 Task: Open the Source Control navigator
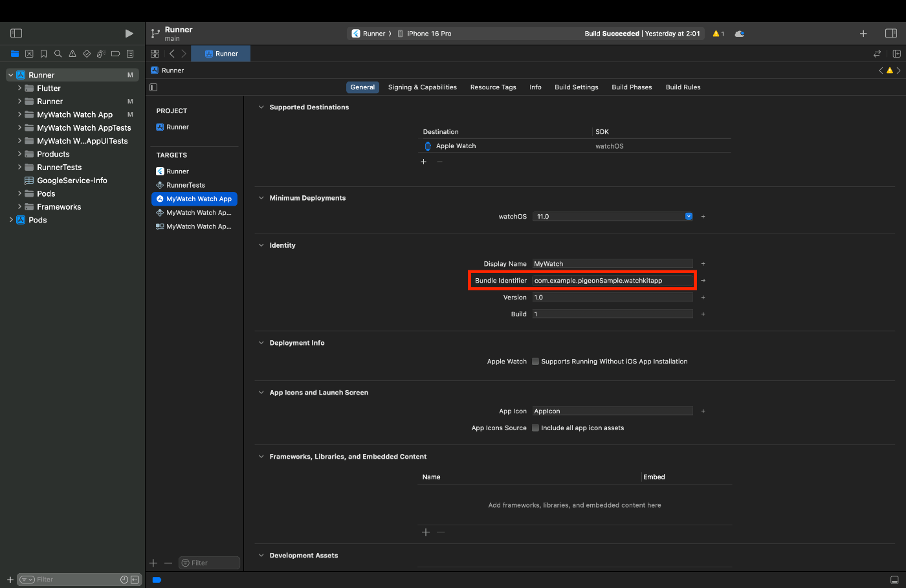tap(29, 54)
